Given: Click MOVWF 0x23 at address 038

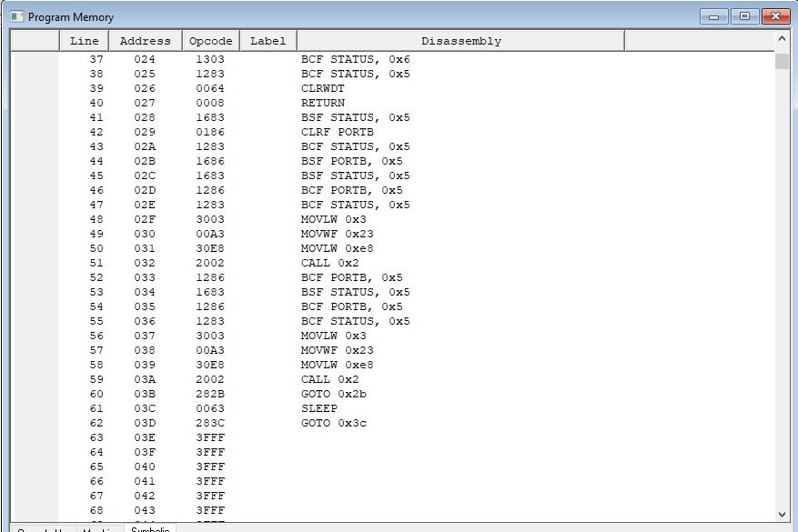Looking at the screenshot, I should pos(337,350).
